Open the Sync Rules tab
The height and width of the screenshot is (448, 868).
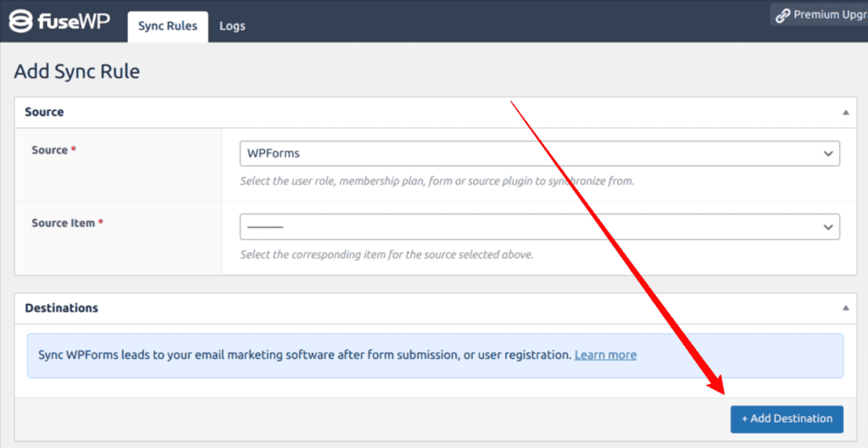click(x=168, y=26)
